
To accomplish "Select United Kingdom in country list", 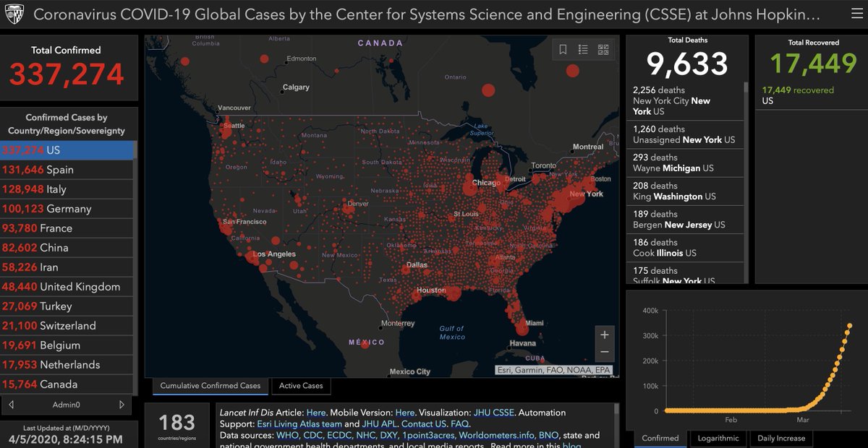I will pyautogui.click(x=67, y=287).
